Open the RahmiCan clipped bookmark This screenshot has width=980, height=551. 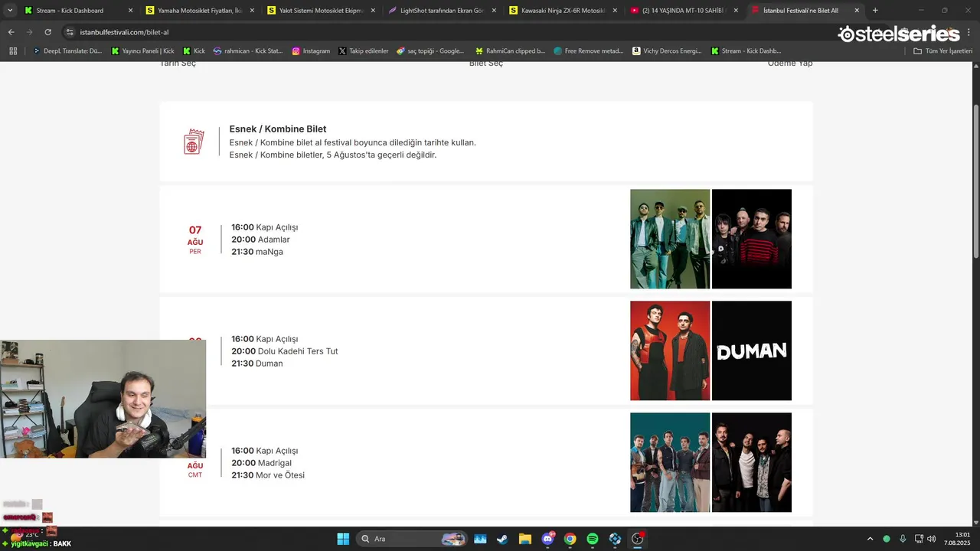pyautogui.click(x=510, y=51)
